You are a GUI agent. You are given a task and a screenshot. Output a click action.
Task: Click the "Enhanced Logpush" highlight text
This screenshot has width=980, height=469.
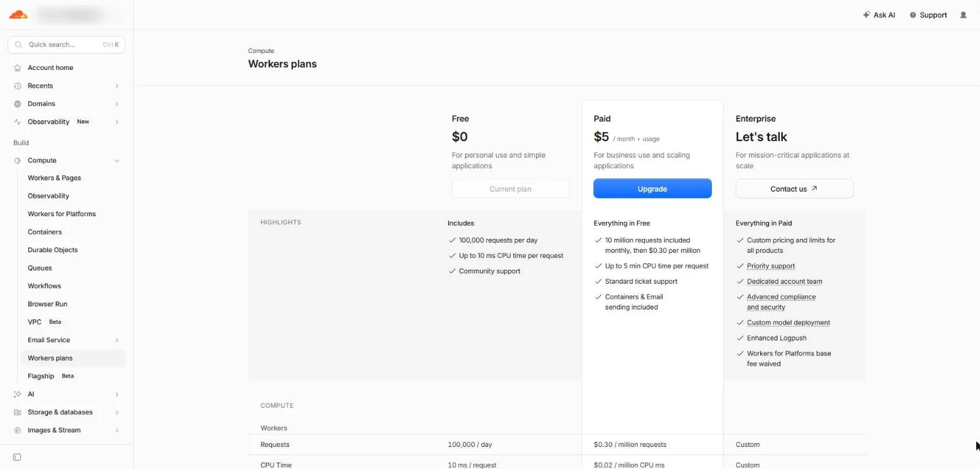pos(777,338)
